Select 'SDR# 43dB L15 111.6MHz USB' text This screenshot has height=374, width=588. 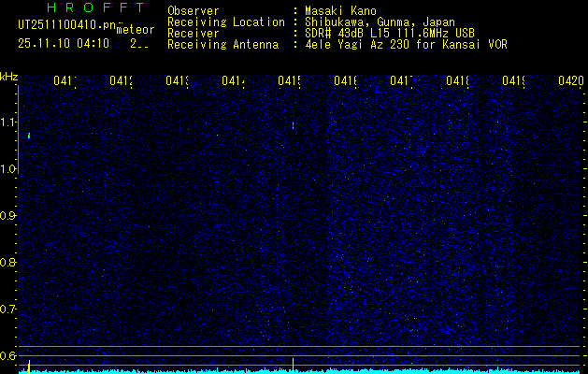390,34
